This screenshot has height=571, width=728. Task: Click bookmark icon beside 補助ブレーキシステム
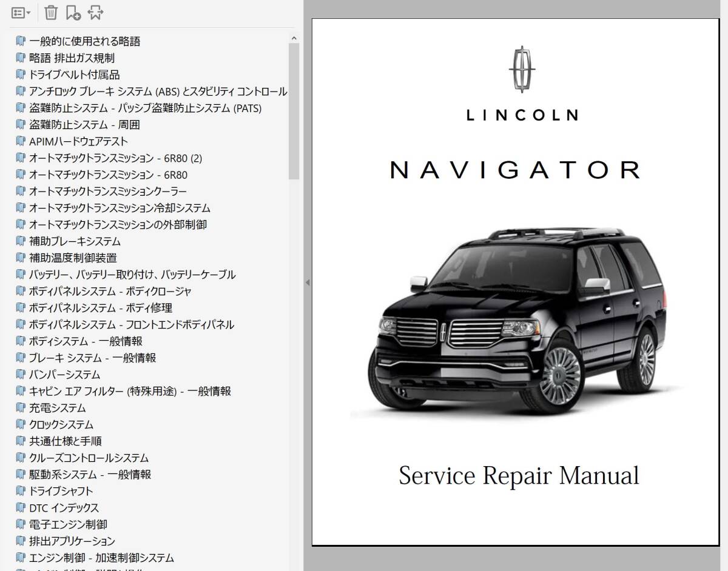click(x=21, y=241)
